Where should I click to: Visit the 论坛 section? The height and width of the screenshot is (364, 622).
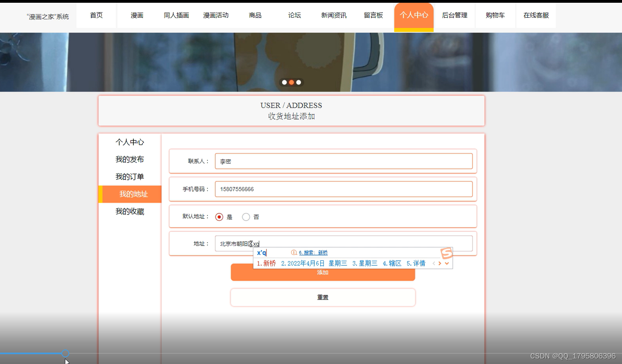point(294,15)
